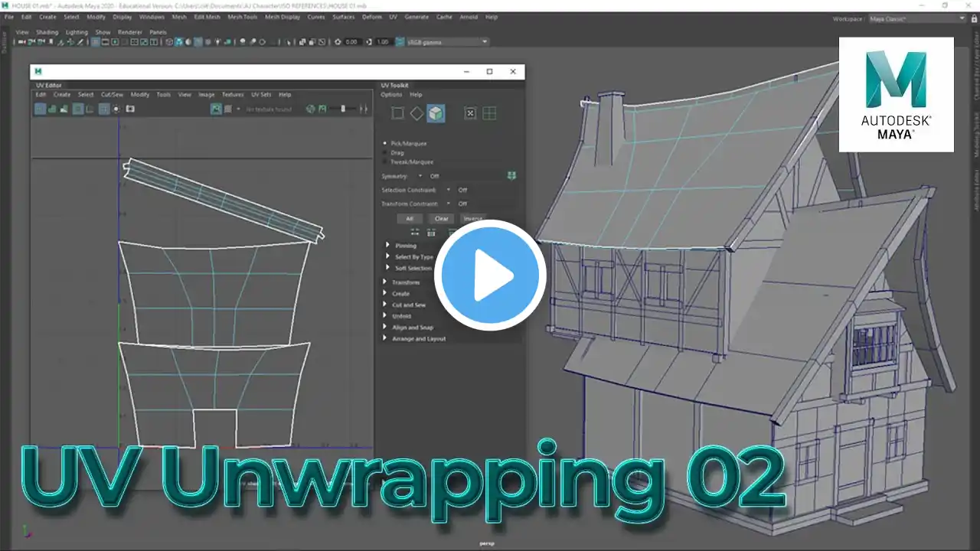Screen dimensions: 980x551
Task: Select the Pick/Marquee radio option
Action: [x=407, y=143]
